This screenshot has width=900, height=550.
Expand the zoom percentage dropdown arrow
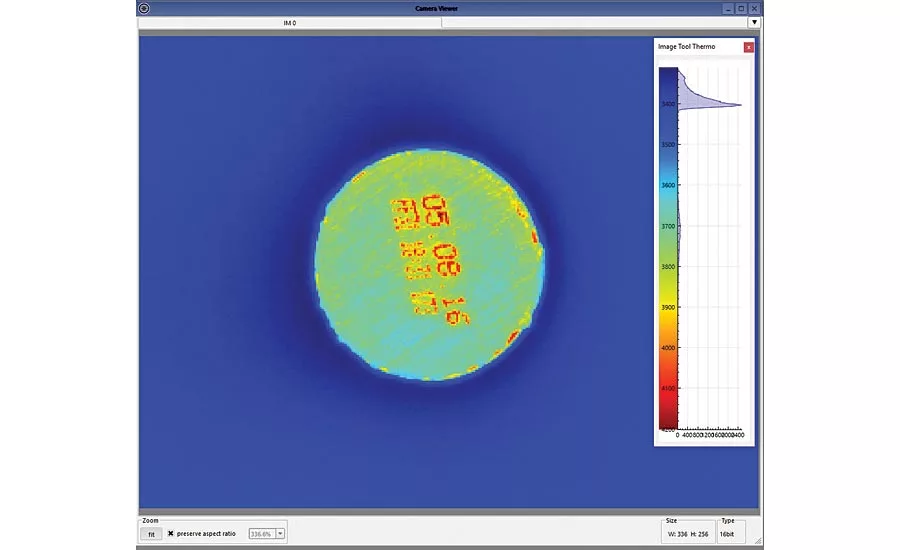point(280,534)
